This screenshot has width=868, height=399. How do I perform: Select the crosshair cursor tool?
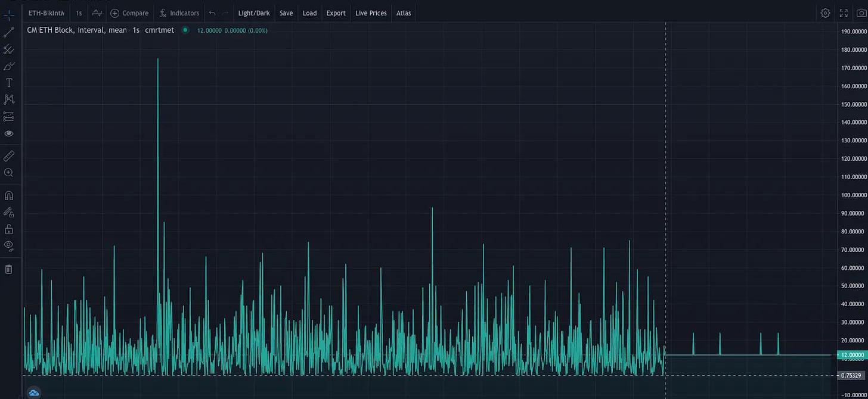[x=9, y=15]
